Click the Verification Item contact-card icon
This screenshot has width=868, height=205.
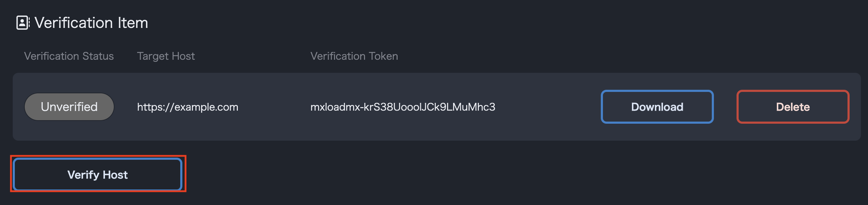pyautogui.click(x=23, y=23)
